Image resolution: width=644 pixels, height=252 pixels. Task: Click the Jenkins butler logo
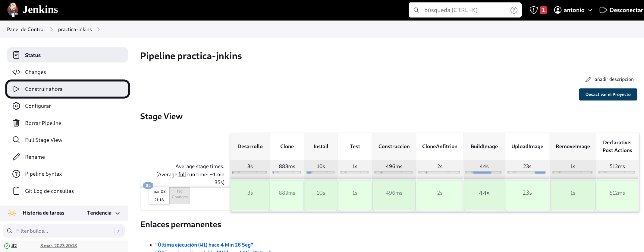(x=13, y=10)
